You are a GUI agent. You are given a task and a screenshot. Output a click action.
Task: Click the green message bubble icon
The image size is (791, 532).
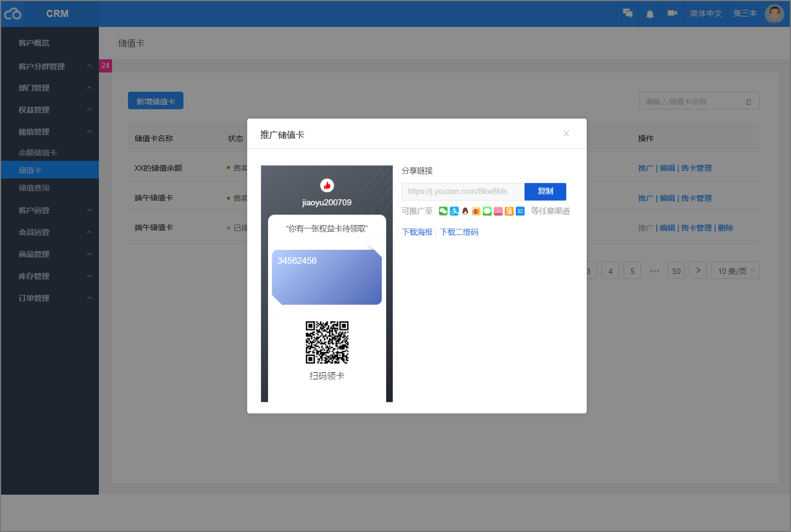coord(487,211)
